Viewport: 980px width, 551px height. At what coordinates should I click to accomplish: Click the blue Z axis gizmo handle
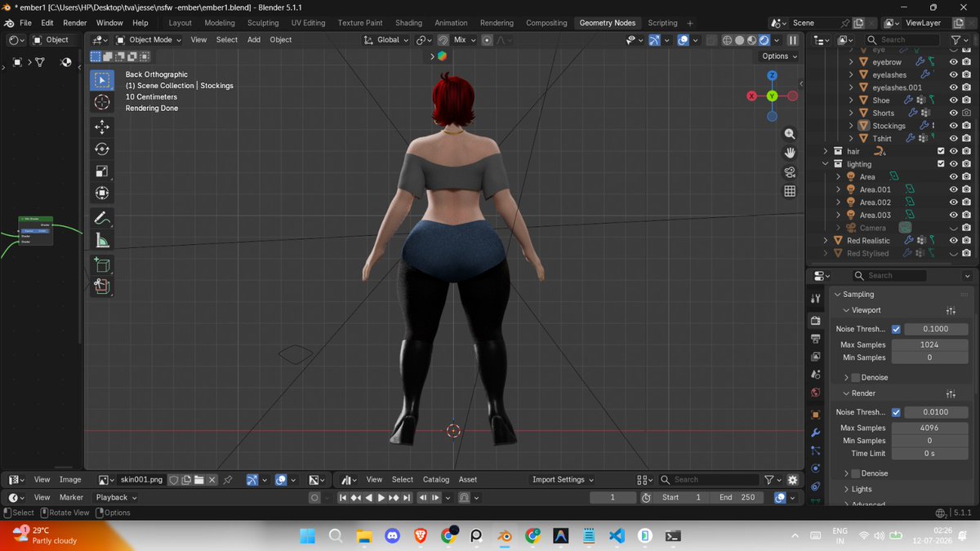[x=772, y=75]
